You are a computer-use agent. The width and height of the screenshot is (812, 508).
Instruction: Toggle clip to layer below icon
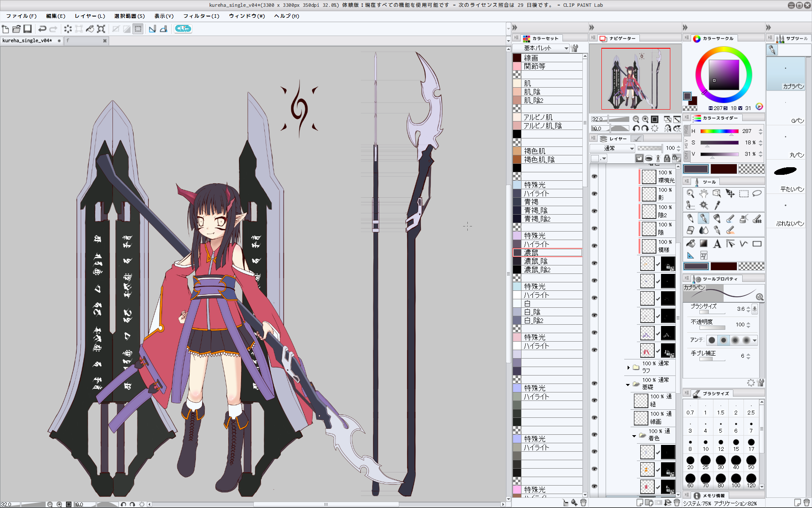pyautogui.click(x=639, y=158)
